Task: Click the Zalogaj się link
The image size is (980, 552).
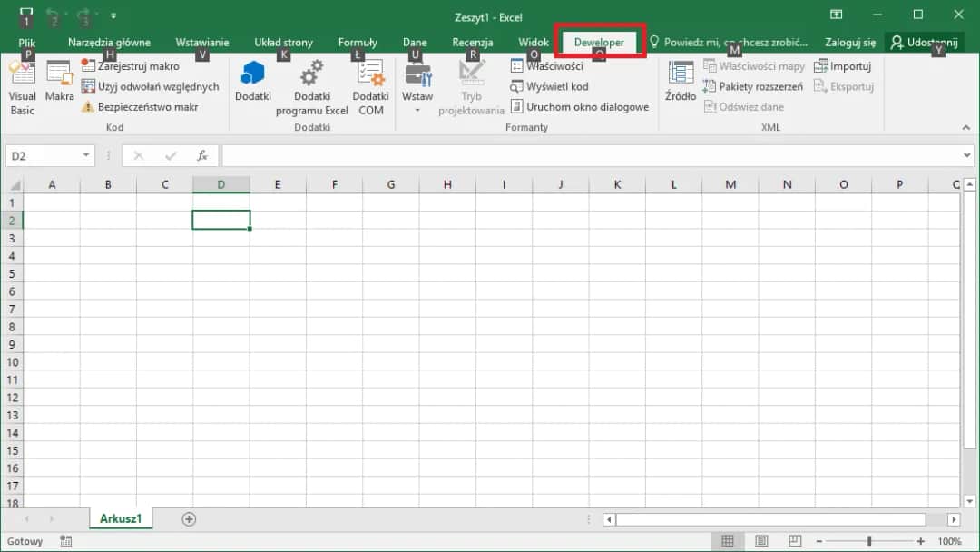Action: [x=848, y=42]
